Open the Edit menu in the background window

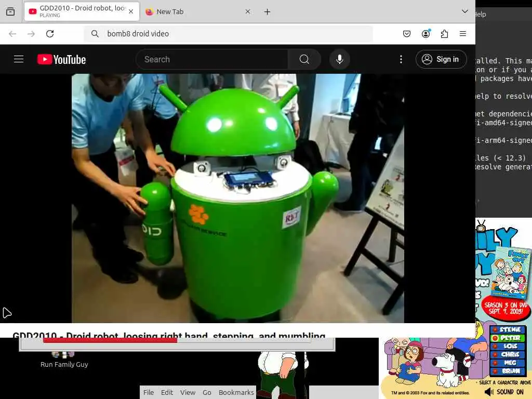pos(167,392)
